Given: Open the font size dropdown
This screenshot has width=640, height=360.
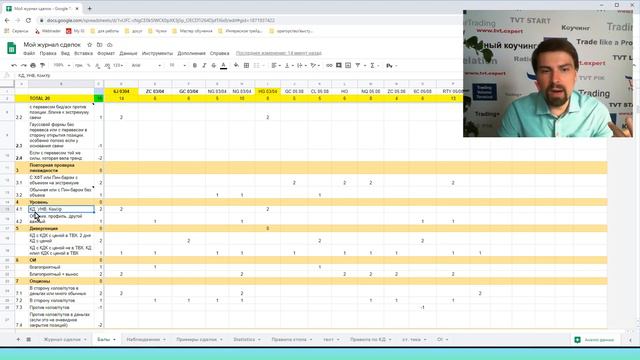Looking at the screenshot, I should pos(178,65).
